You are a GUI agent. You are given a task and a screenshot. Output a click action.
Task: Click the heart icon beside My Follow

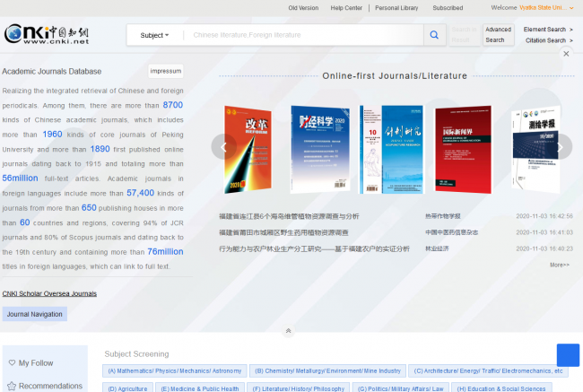coord(12,362)
